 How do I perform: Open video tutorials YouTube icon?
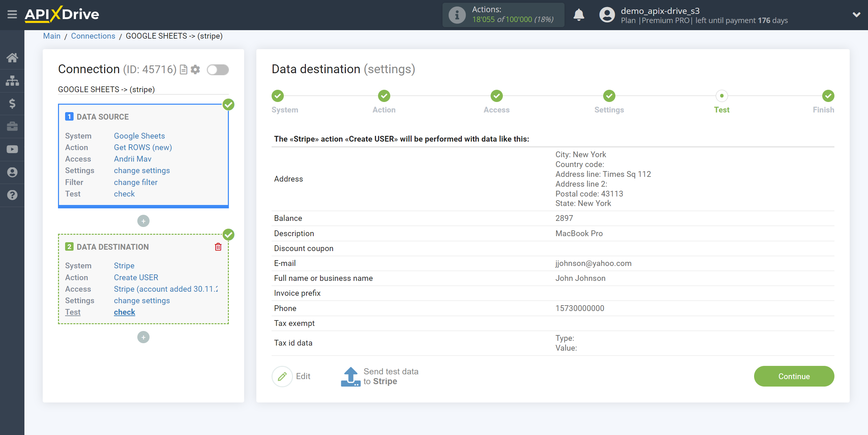(12, 149)
